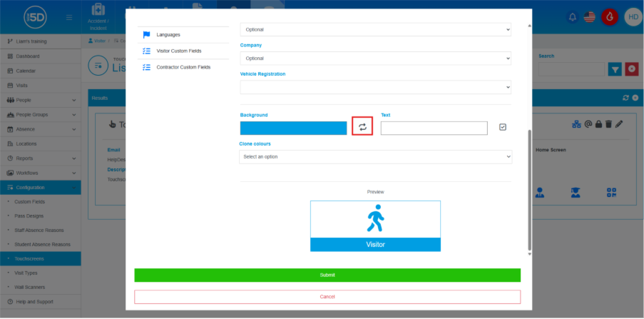
Task: Click the Visitor preview tile
Action: pyautogui.click(x=375, y=226)
